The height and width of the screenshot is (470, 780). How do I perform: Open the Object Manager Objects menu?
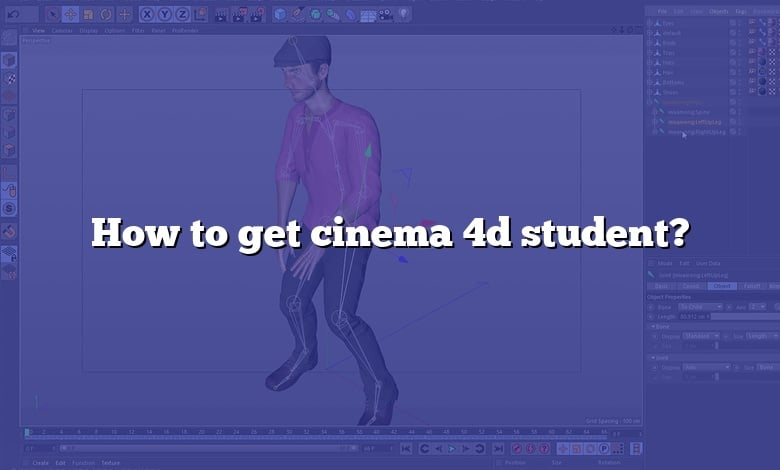tap(719, 11)
